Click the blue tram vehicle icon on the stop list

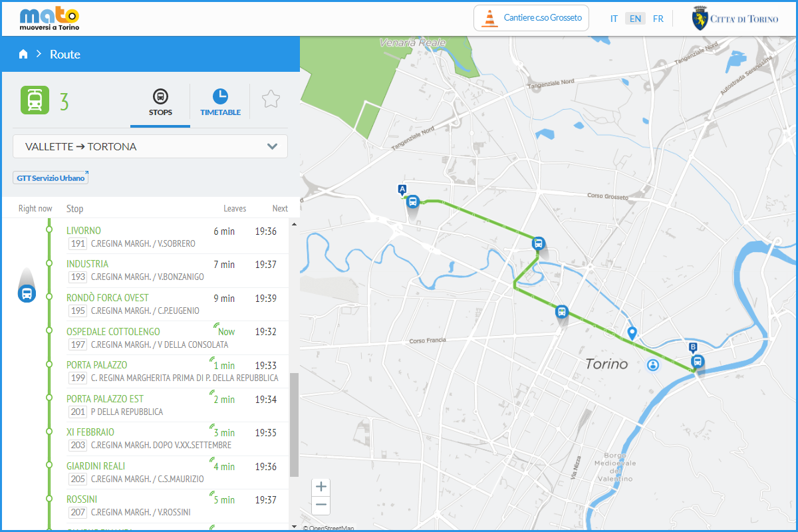click(27, 293)
